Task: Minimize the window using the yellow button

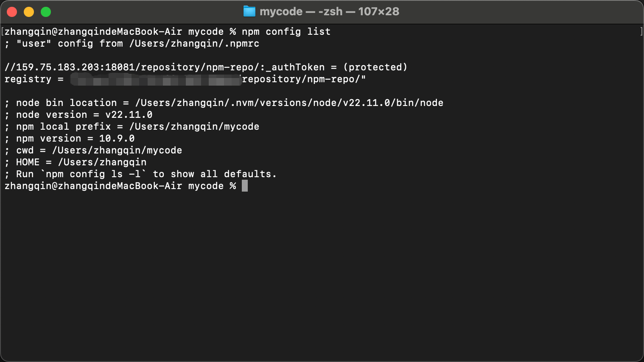Action: click(x=29, y=12)
